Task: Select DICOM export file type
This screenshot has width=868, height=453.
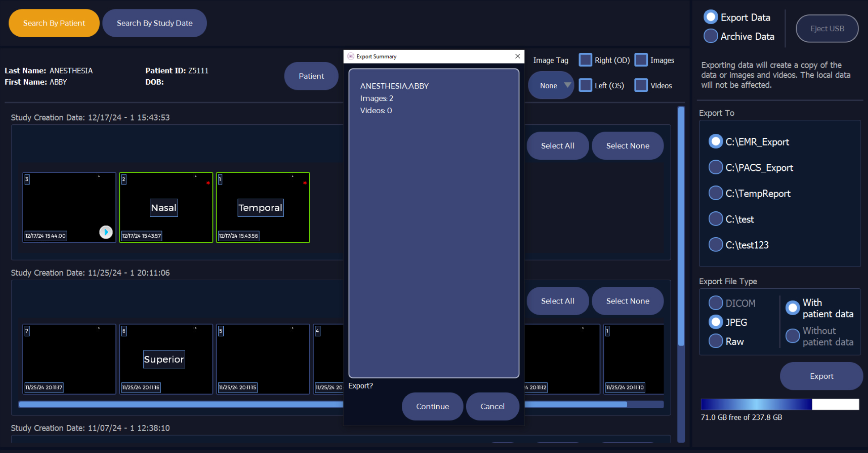Action: click(x=715, y=303)
